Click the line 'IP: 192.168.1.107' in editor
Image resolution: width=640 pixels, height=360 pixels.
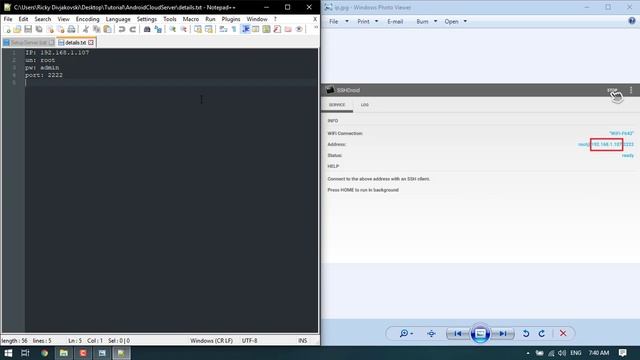[57, 53]
